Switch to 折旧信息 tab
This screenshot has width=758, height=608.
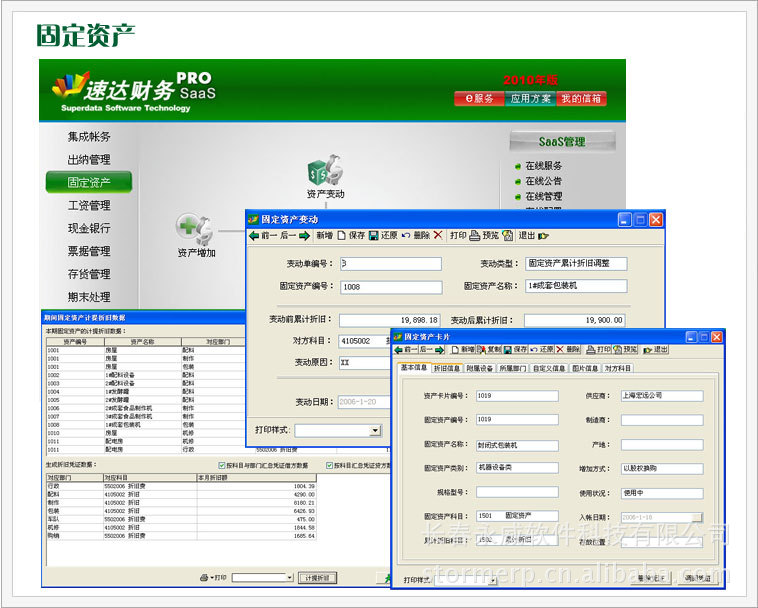pyautogui.click(x=446, y=368)
